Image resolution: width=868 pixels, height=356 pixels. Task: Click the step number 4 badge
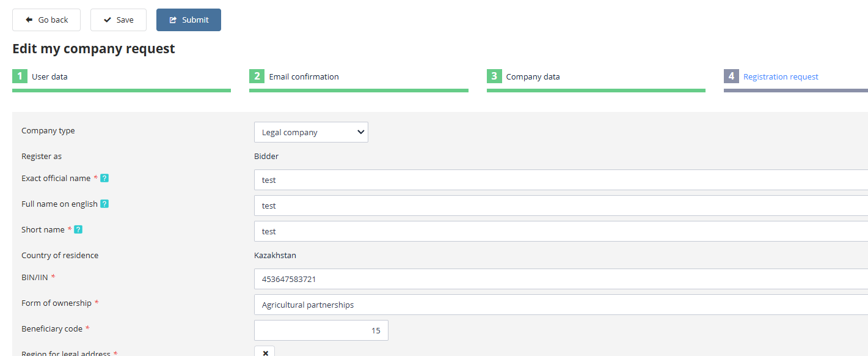click(731, 76)
